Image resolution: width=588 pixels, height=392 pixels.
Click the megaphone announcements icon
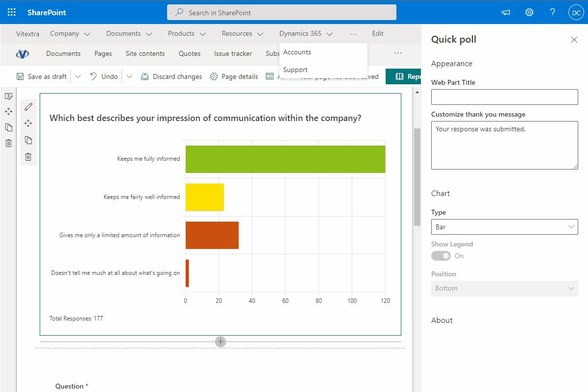tap(506, 12)
